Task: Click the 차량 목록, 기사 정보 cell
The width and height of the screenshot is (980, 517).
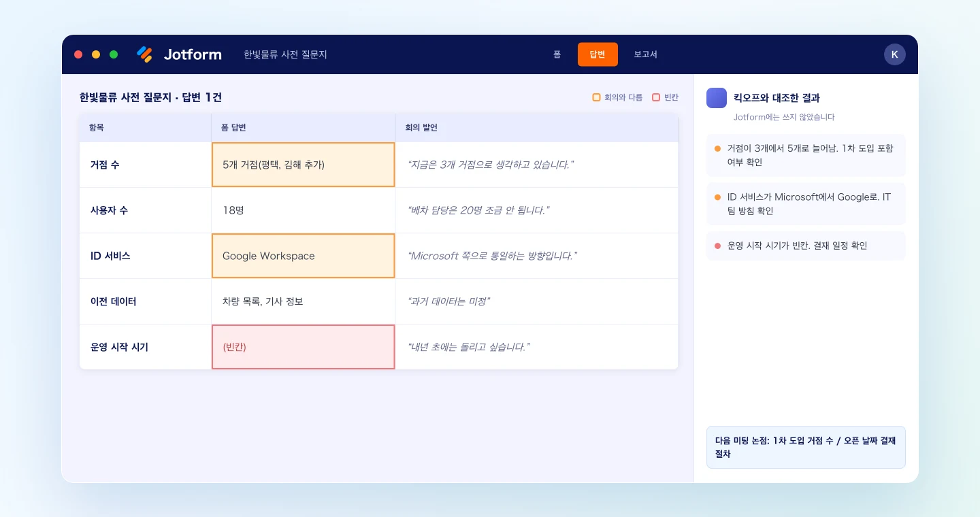Action: pyautogui.click(x=304, y=301)
